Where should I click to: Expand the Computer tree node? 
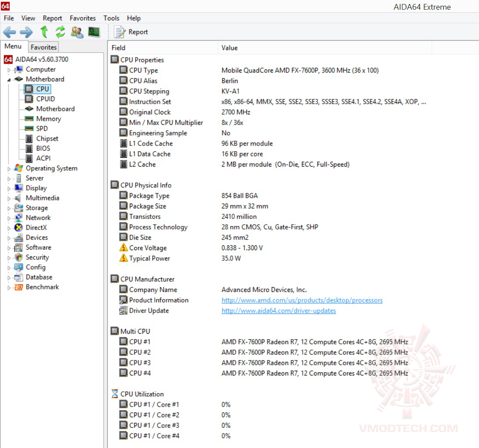click(9, 70)
